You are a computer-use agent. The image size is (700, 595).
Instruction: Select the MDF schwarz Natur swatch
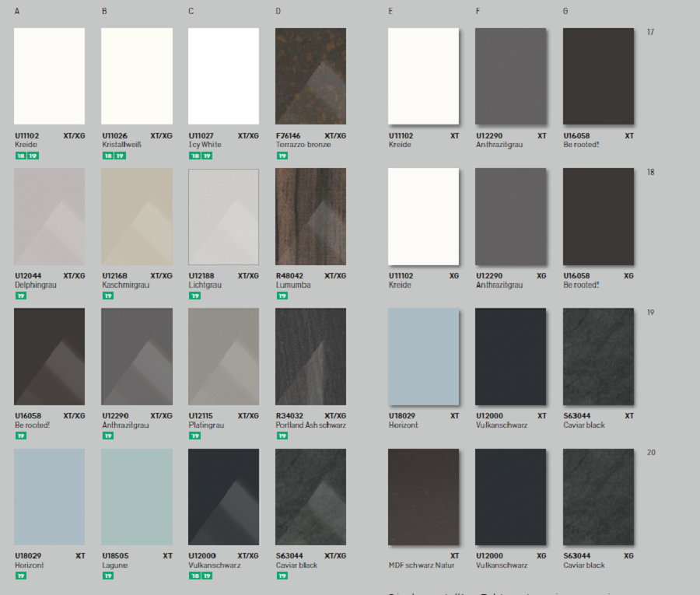[423, 497]
